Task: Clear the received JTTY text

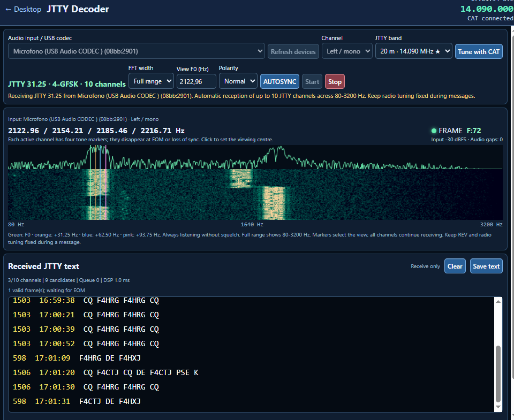Action: point(455,266)
